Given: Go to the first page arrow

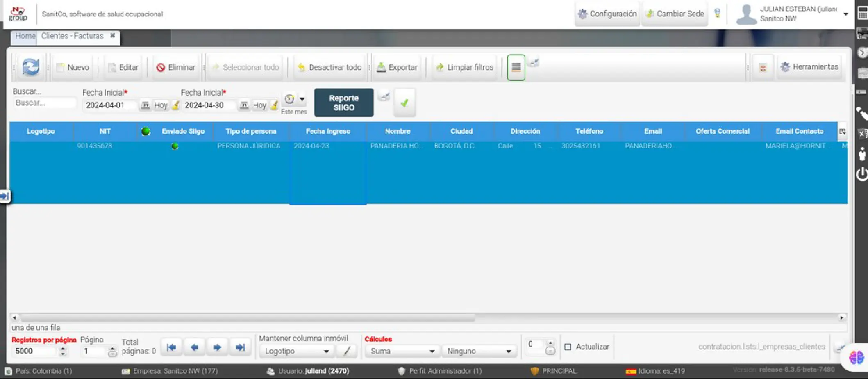Looking at the screenshot, I should tap(171, 347).
